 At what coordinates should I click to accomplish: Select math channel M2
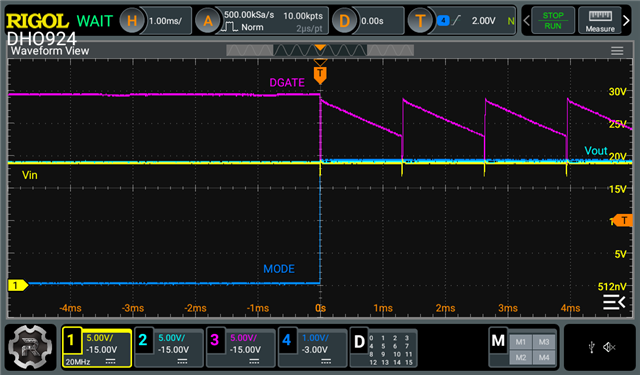point(520,357)
